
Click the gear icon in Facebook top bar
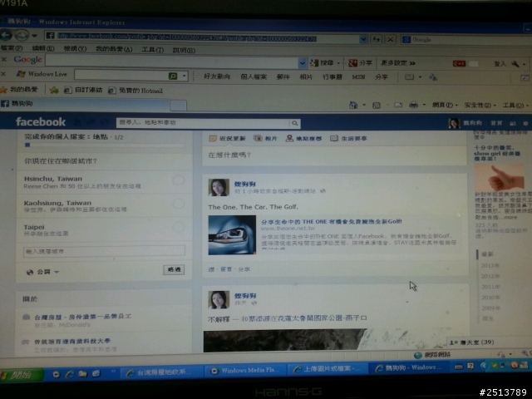(x=525, y=124)
